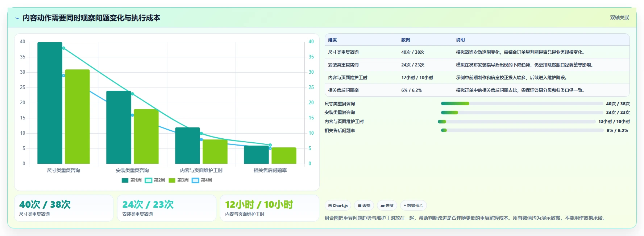Select the 尺寸类重复咨询 table row label
644x236 pixels.
[343, 52]
